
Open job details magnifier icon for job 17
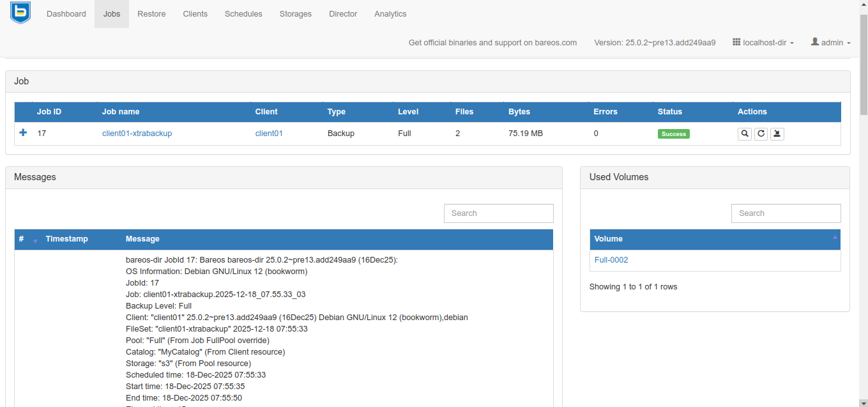click(745, 134)
